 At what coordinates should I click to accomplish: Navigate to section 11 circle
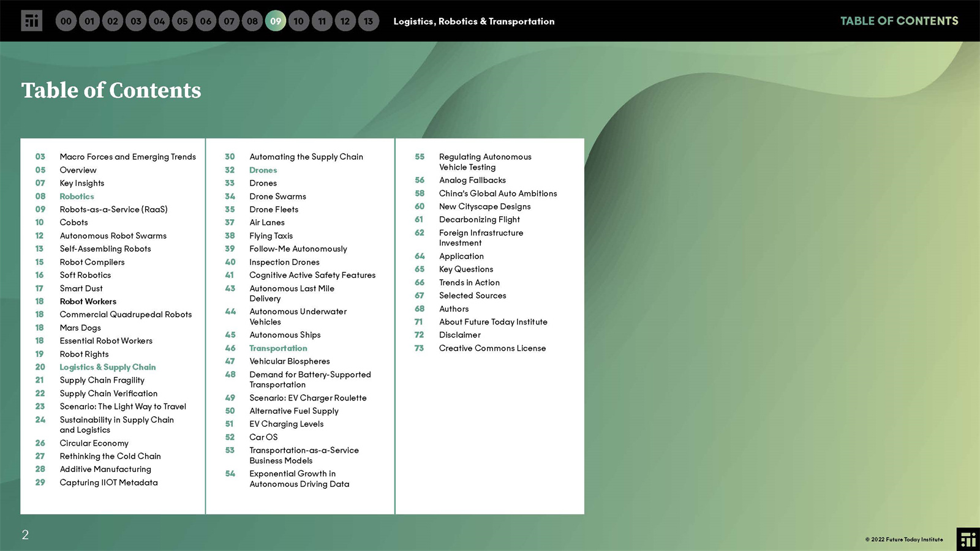[322, 21]
